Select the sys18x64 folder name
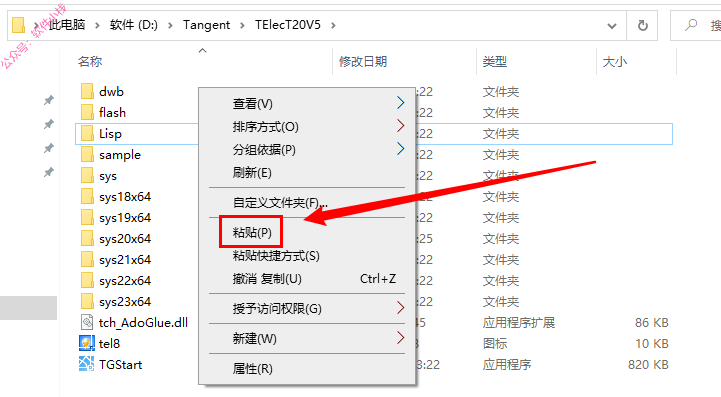This screenshot has width=721, height=397. tap(125, 197)
